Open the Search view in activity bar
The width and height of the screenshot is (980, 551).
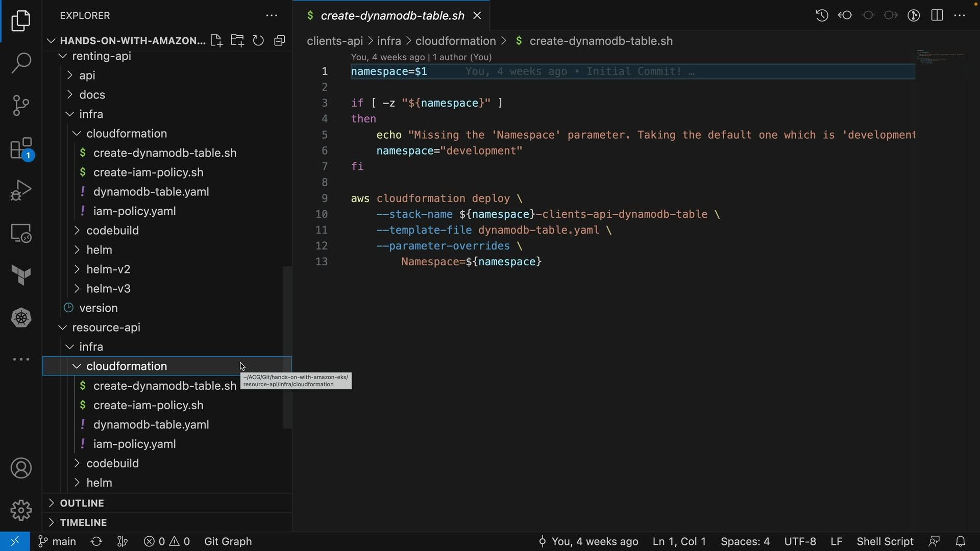point(21,63)
